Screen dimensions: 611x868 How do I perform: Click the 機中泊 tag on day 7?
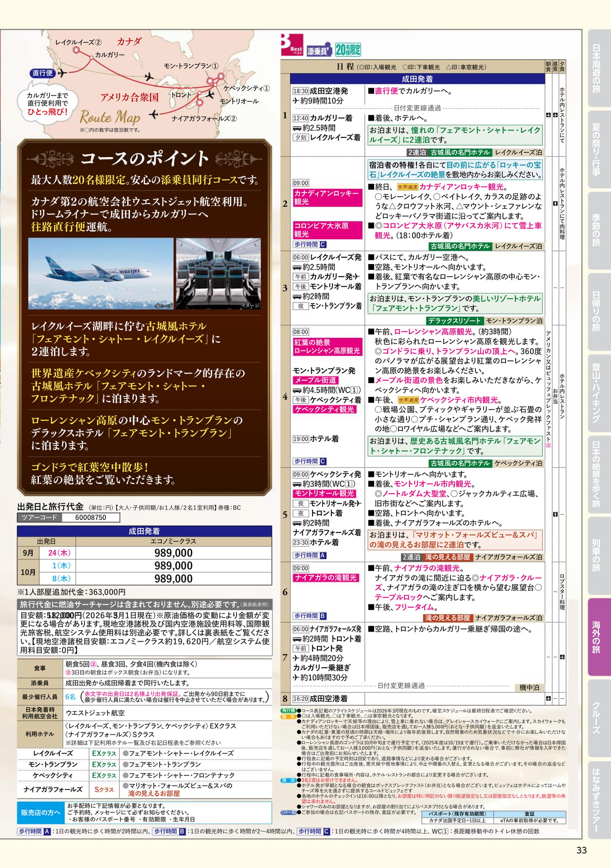[529, 688]
